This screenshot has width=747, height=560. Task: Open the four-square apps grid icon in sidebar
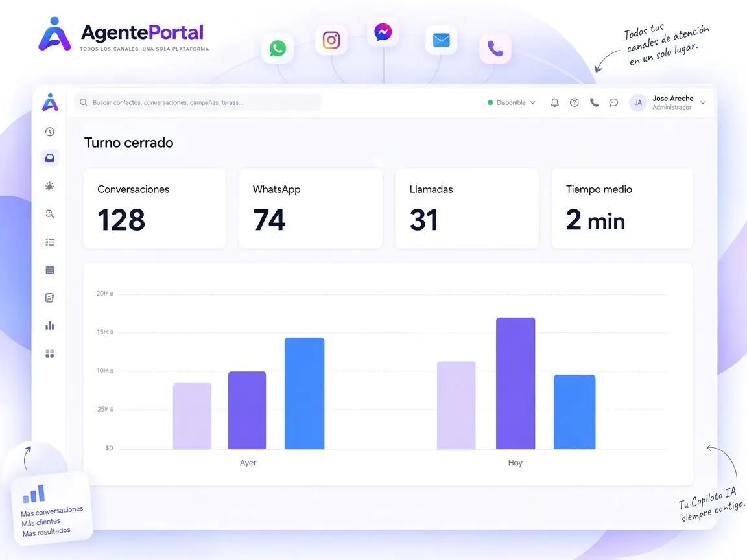[x=49, y=354]
